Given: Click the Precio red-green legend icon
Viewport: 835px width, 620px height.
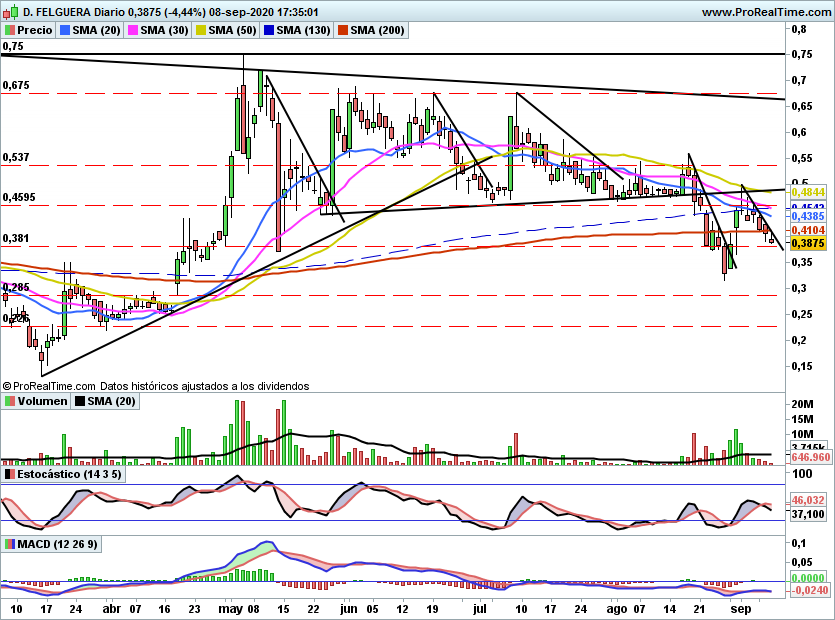Looking at the screenshot, I should point(10,30).
